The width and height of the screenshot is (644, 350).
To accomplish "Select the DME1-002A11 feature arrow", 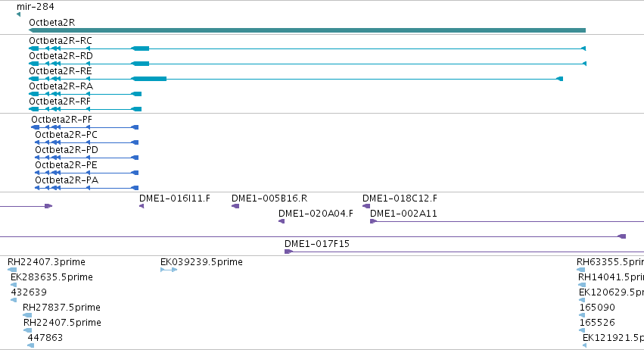I will click(373, 221).
